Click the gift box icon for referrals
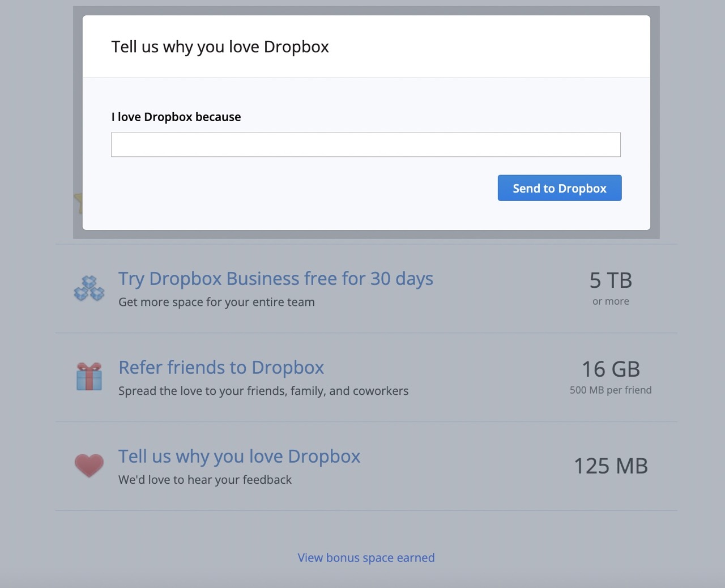725x588 pixels. [89, 377]
